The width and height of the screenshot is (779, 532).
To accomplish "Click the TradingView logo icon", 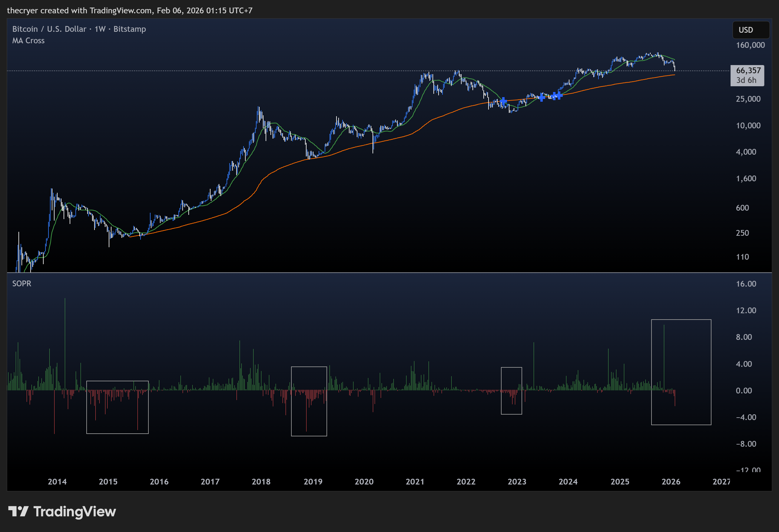I will coord(18,511).
